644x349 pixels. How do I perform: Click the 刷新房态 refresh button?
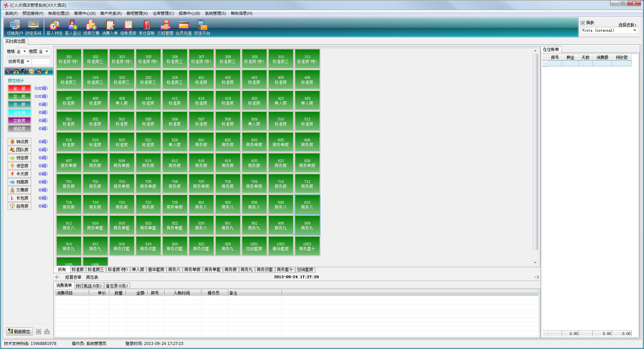point(19,331)
